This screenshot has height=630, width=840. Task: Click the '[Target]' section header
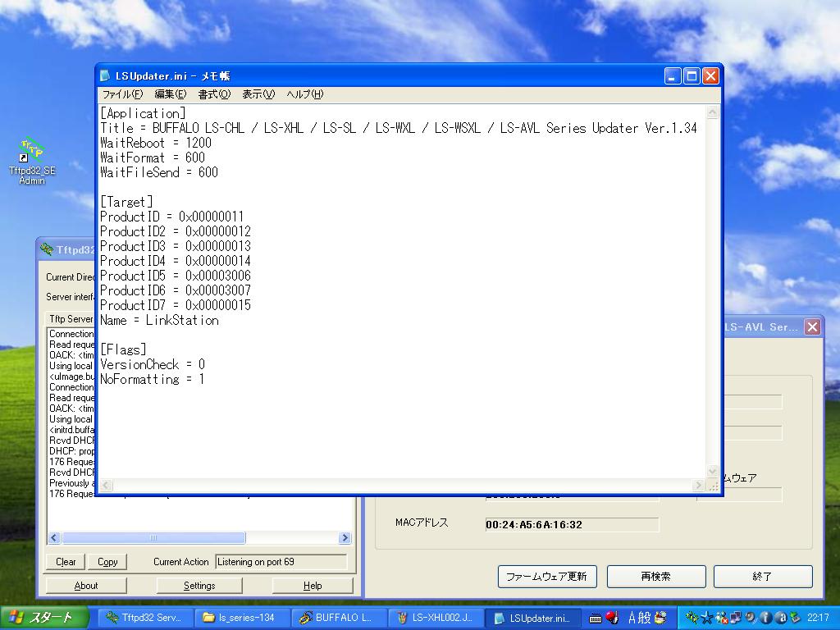[126, 202]
